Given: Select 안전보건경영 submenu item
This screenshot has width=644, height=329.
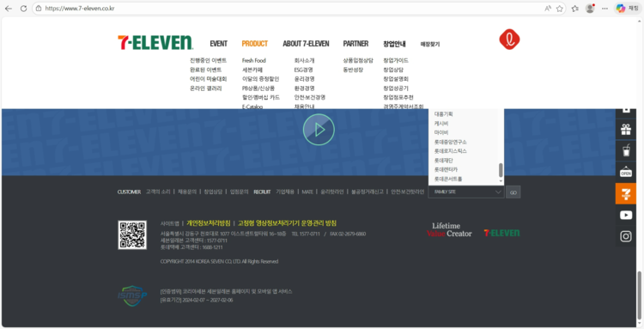Looking at the screenshot, I should click(x=310, y=97).
